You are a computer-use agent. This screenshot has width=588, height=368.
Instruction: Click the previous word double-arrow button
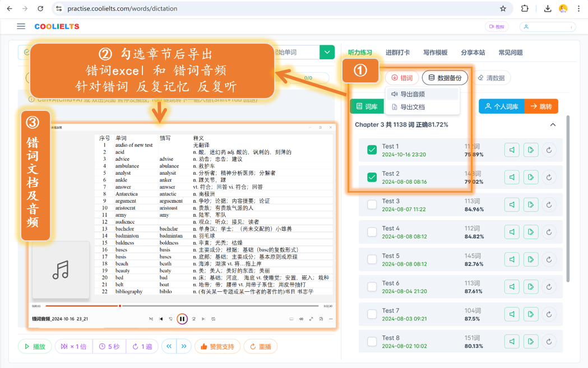pyautogui.click(x=169, y=346)
